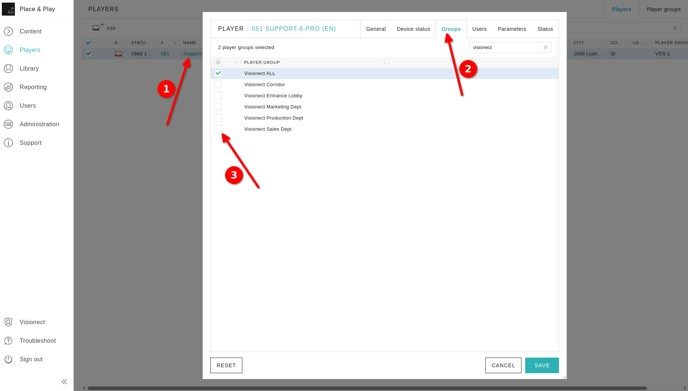688x391 pixels.
Task: Open the Library sidebar icon
Action: pyautogui.click(x=8, y=68)
